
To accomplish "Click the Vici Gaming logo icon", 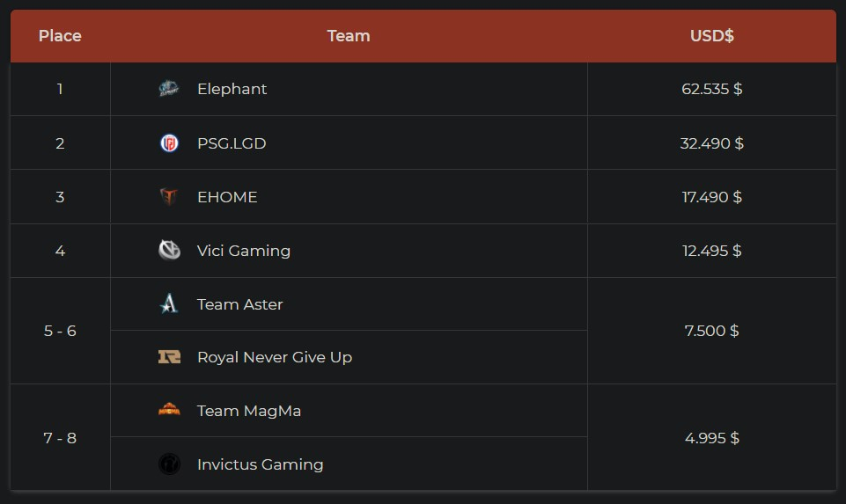I will point(169,251).
